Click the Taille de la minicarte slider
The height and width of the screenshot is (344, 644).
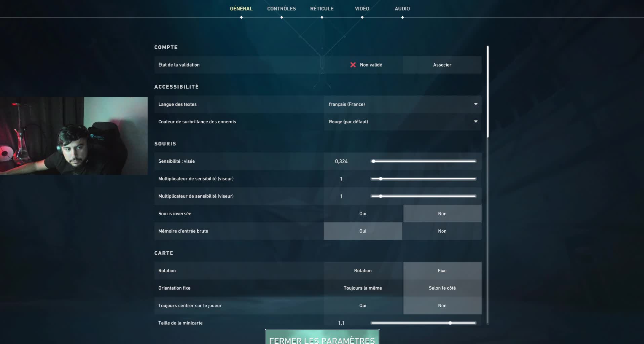[424, 323]
